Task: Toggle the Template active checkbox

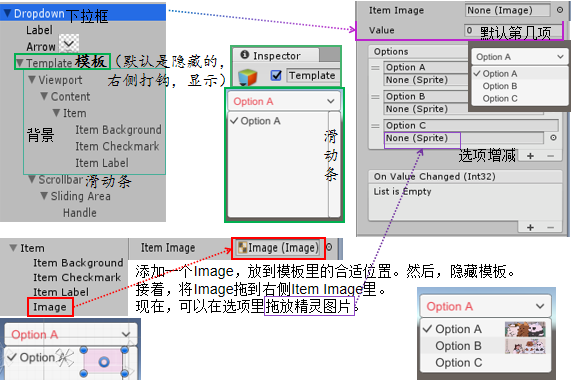Action: [276, 75]
